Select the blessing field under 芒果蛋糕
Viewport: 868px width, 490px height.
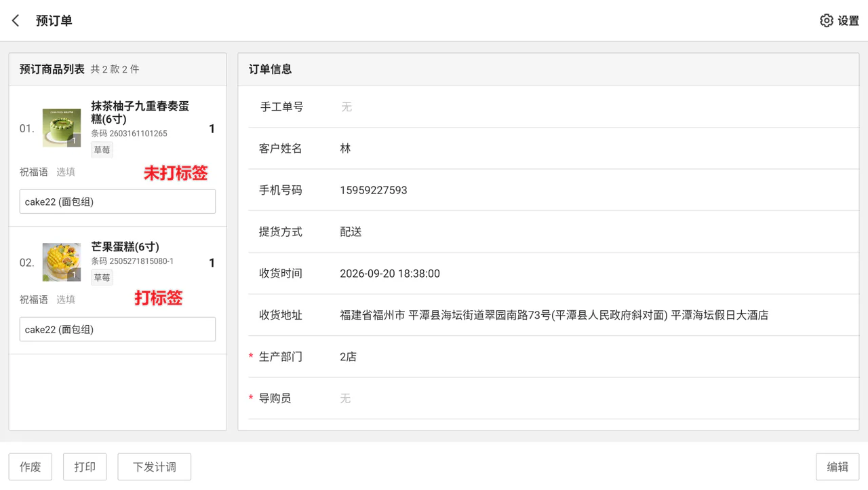pyautogui.click(x=117, y=329)
